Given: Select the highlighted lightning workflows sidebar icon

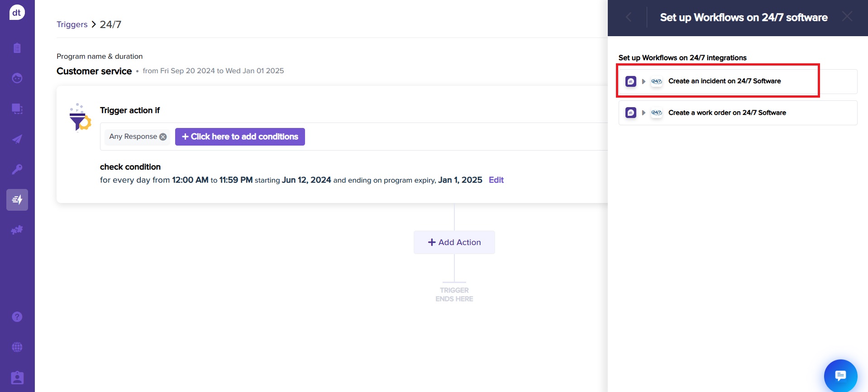Looking at the screenshot, I should point(17,200).
